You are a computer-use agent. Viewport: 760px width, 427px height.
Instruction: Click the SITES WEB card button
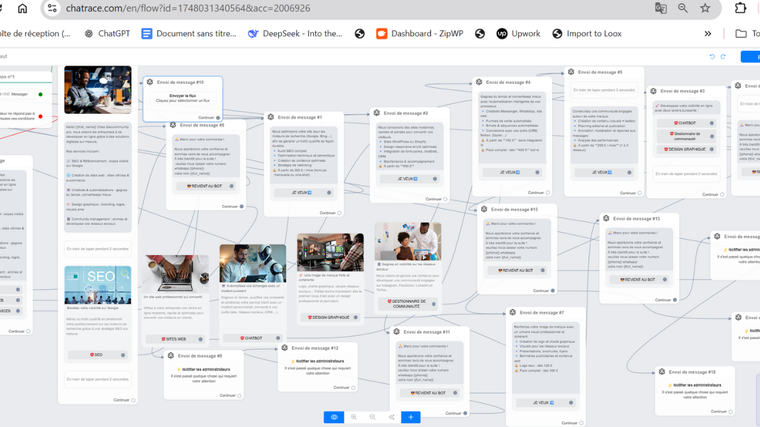coord(175,339)
